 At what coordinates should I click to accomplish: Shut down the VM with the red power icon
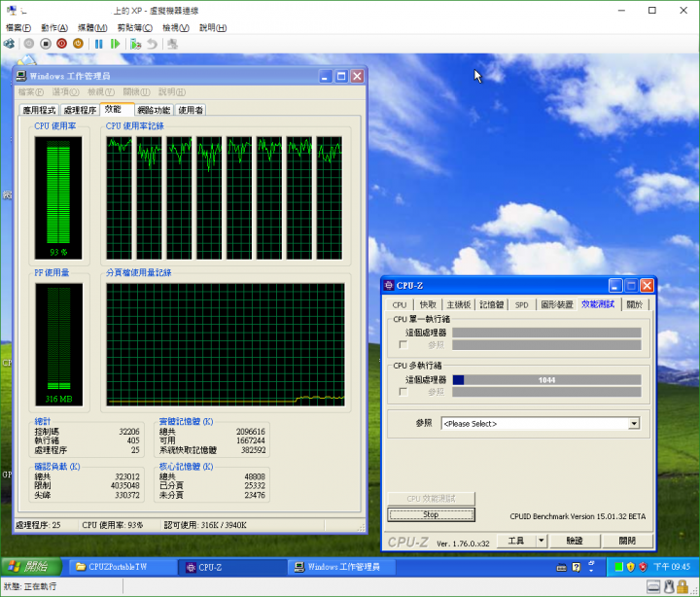pyautogui.click(x=61, y=44)
